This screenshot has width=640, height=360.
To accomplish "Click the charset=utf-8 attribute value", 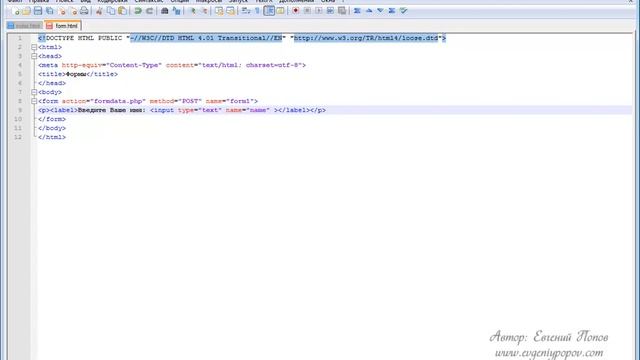I will pyautogui.click(x=273, y=65).
